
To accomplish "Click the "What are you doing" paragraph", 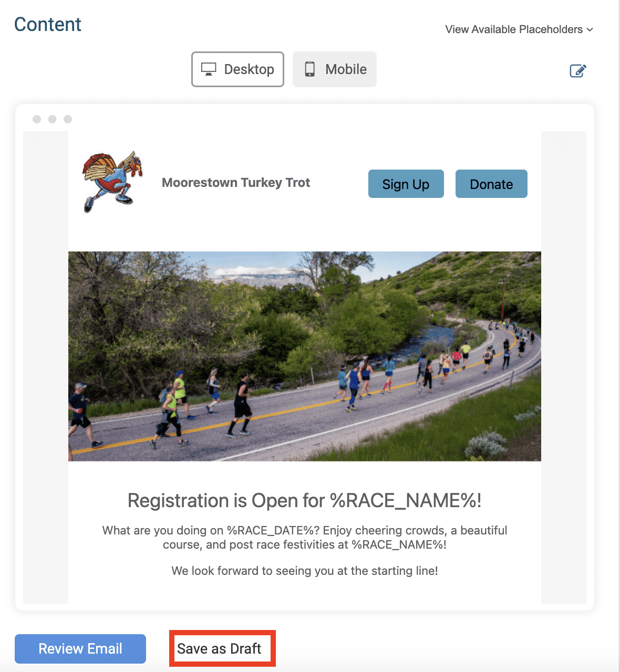I will click(x=305, y=538).
